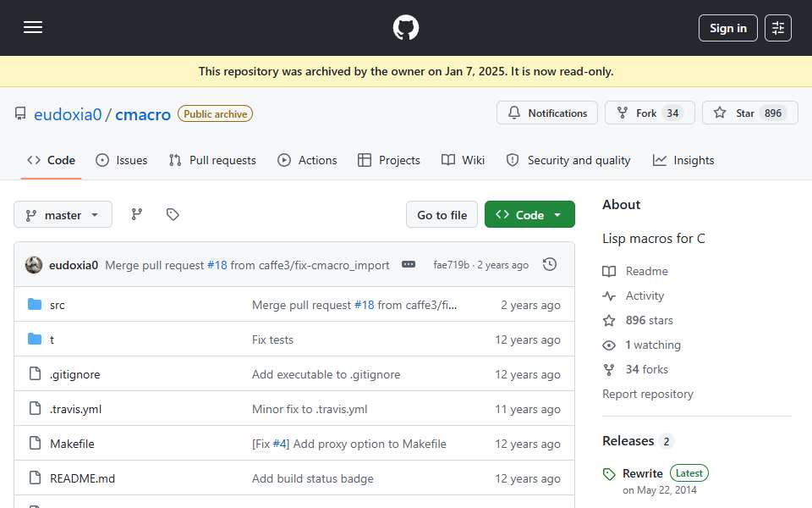Open the Readme link in About
812x508 pixels.
pyautogui.click(x=646, y=271)
